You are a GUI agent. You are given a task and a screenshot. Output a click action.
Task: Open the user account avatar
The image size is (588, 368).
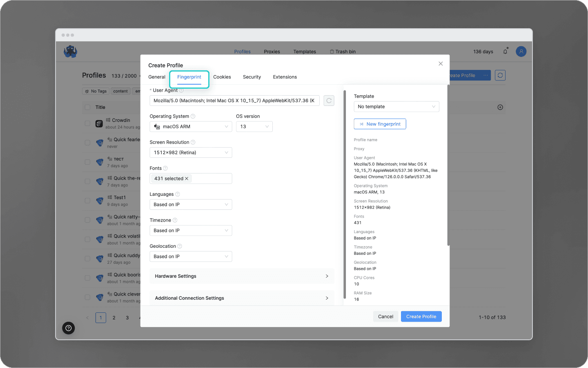coord(521,52)
